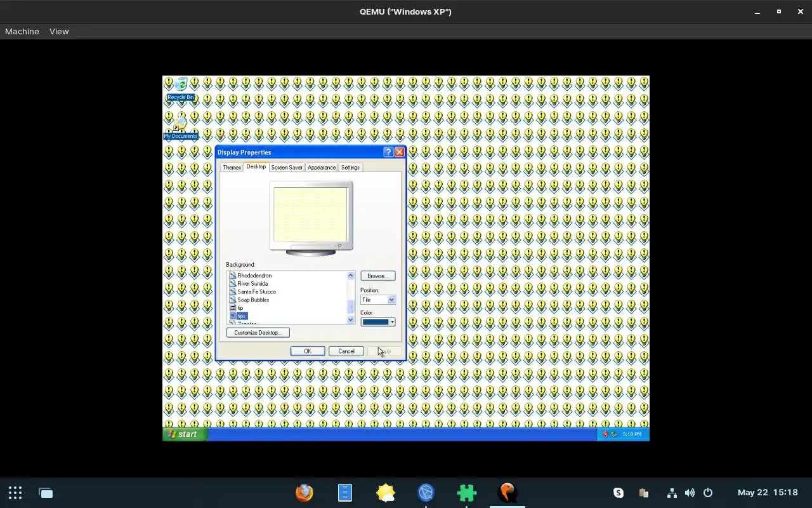Click the highlighted 'tips' background entry

242,316
